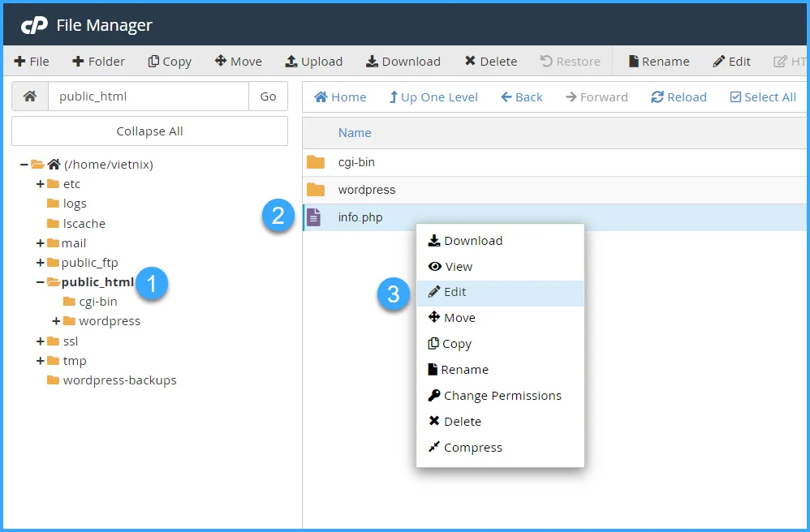
Task: Create a new file using the +File icon
Action: click(31, 61)
